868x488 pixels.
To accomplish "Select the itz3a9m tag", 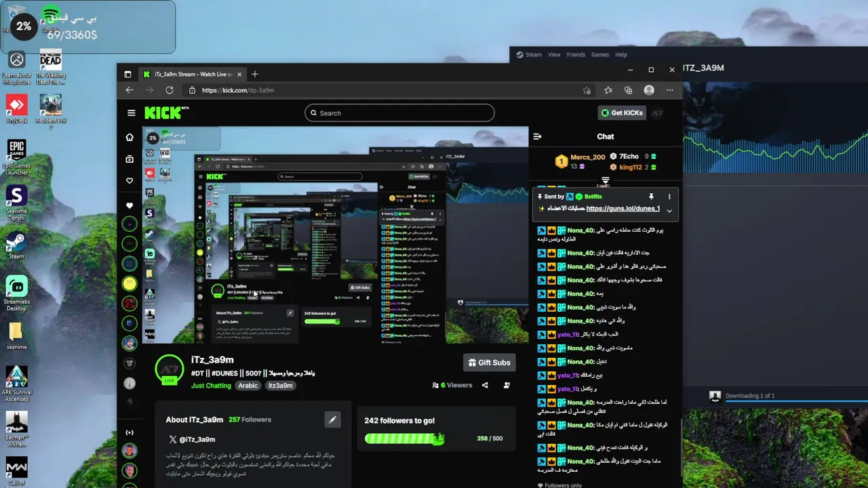I will [x=280, y=386].
